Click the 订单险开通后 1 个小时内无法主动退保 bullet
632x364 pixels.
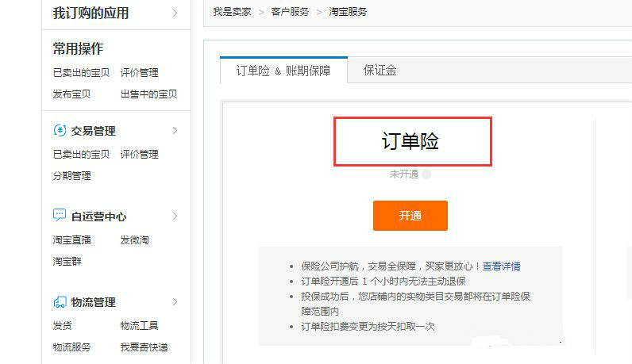point(383,281)
